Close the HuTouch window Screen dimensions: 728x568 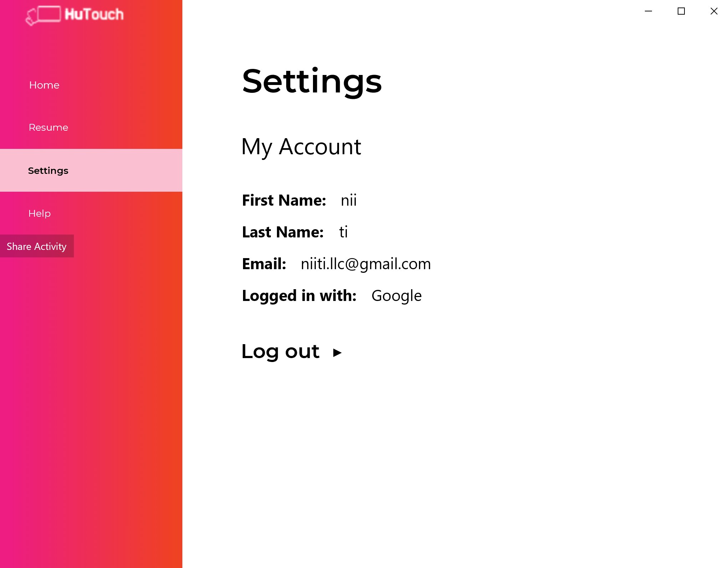click(714, 11)
